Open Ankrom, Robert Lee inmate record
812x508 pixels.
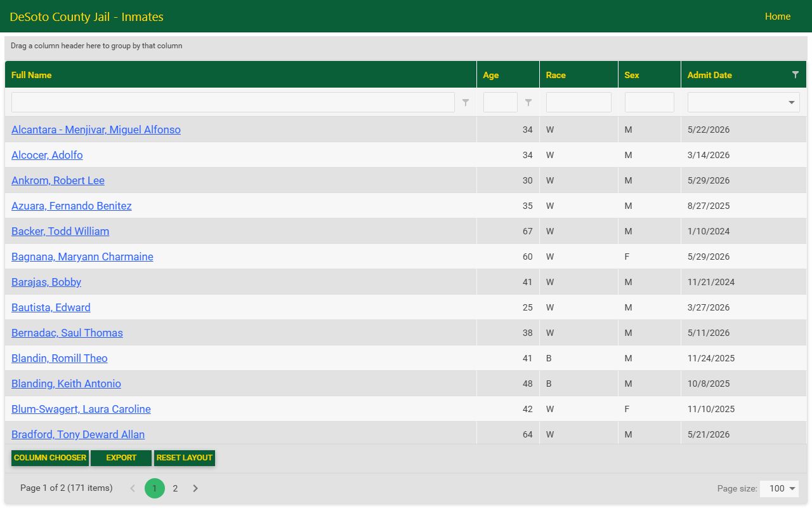click(x=58, y=180)
